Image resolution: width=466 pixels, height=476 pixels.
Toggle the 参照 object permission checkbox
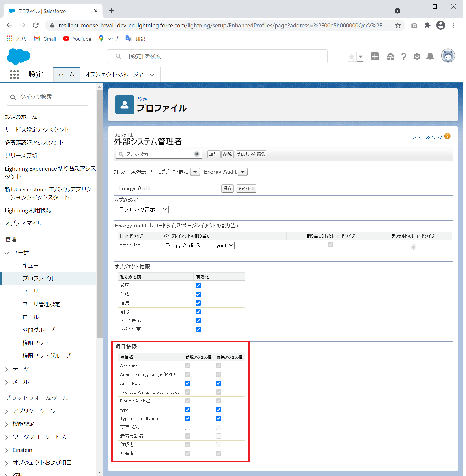coord(198,285)
